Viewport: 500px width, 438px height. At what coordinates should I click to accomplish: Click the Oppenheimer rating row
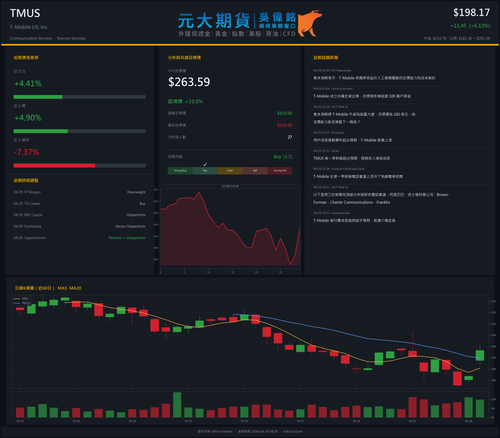pos(80,238)
